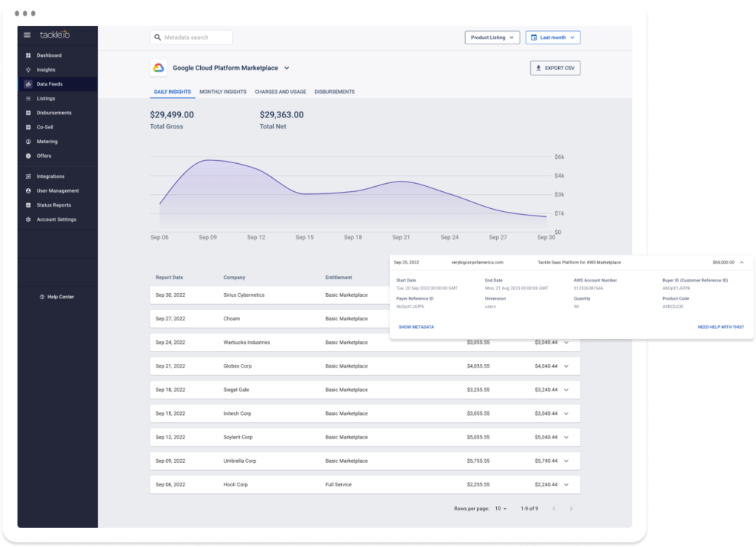This screenshot has height=547, width=756.
Task: Go to the previous table page
Action: [554, 509]
